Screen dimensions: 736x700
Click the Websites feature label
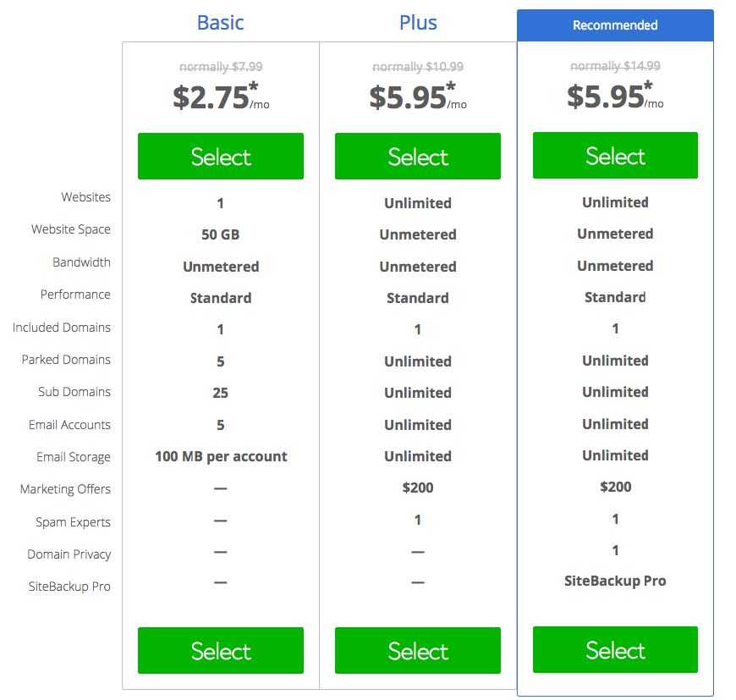[x=86, y=197]
